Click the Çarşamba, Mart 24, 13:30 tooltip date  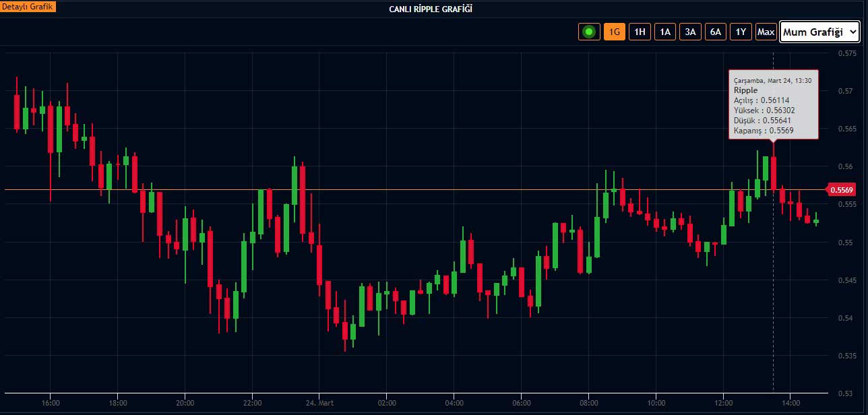click(772, 80)
